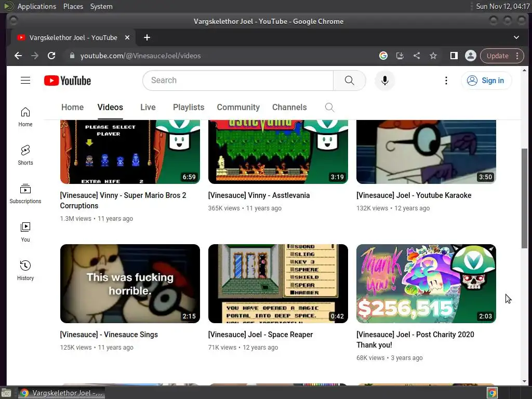
Task: Open the You section in the sidebar
Action: tap(25, 232)
